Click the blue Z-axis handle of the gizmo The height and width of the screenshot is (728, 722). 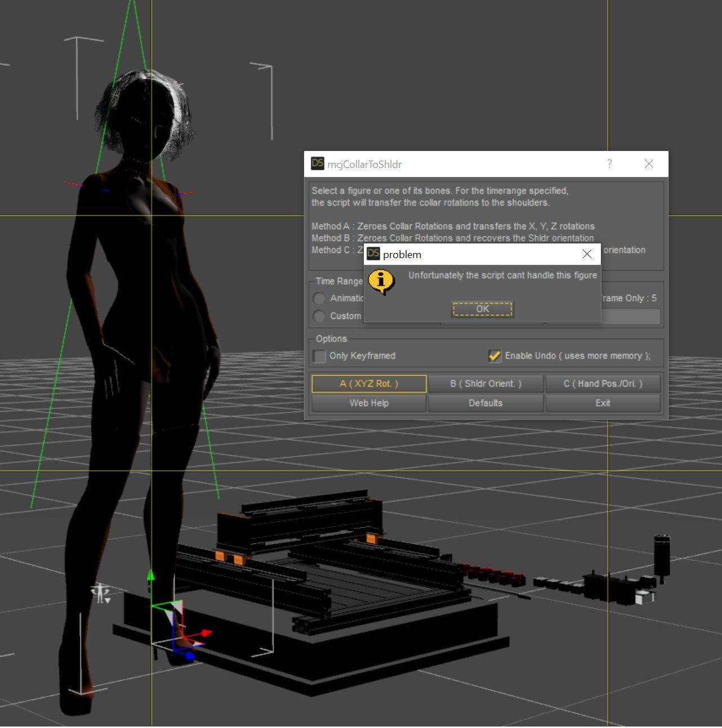point(190,656)
